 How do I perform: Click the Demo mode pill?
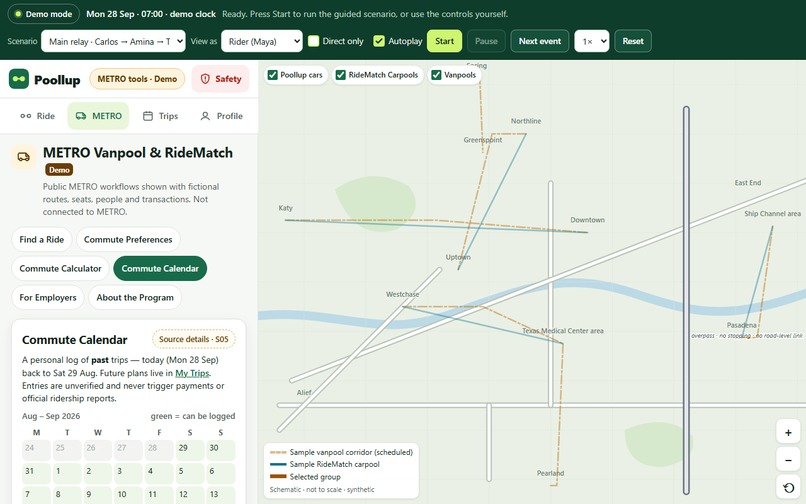(44, 14)
